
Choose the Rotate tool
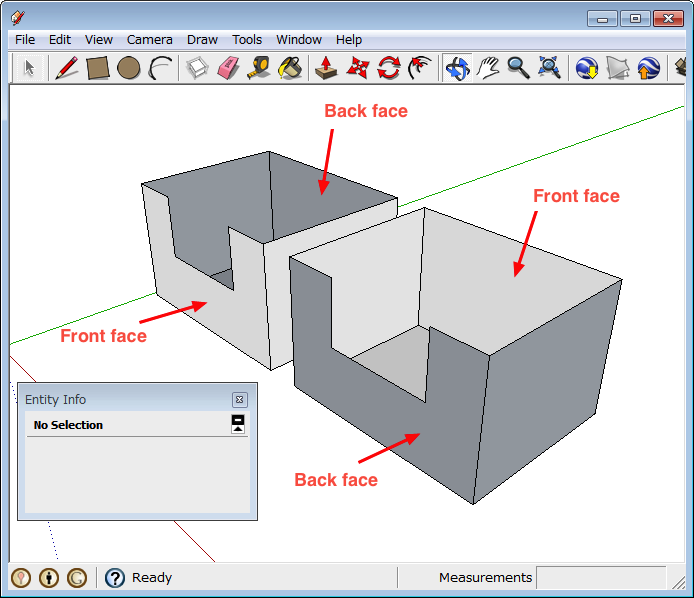(389, 68)
